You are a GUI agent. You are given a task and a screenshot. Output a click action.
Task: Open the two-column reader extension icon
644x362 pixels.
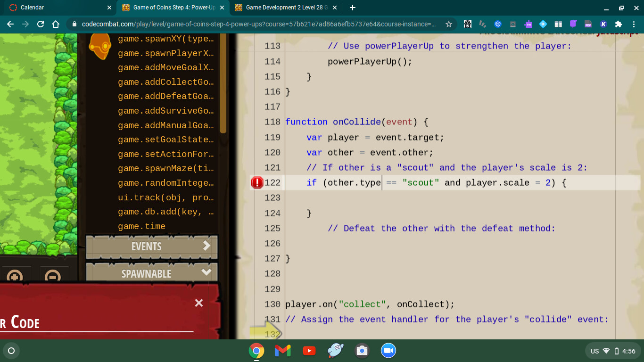click(x=558, y=24)
